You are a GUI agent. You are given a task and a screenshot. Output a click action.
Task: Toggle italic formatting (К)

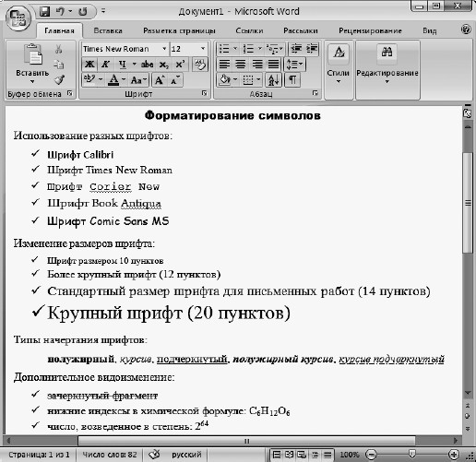(x=105, y=65)
